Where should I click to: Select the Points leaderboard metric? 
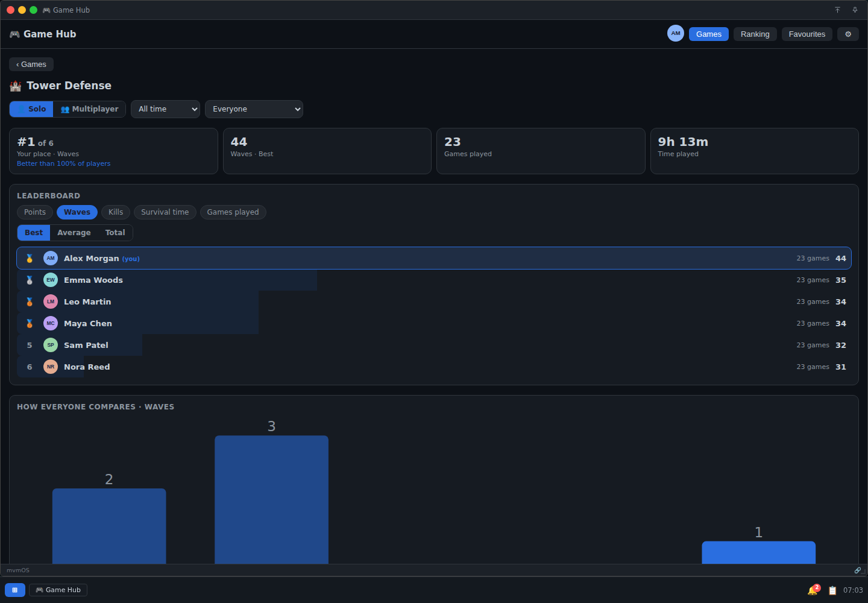click(x=35, y=212)
